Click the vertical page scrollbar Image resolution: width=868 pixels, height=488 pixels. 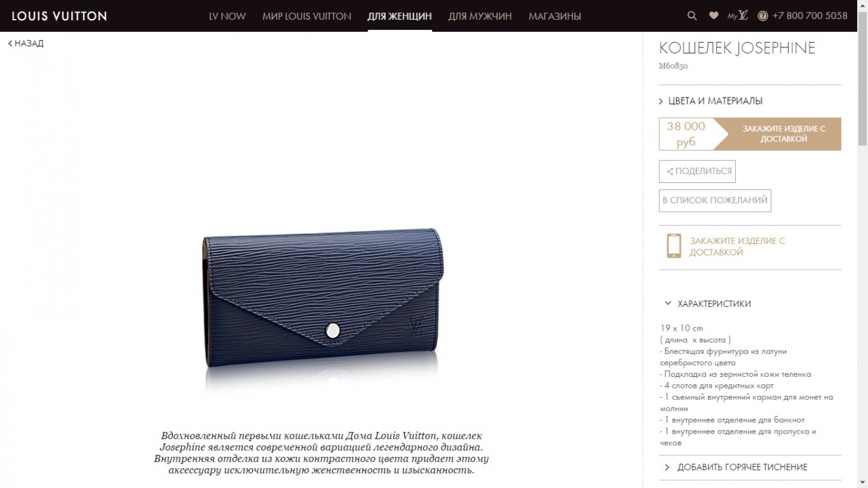point(863,244)
